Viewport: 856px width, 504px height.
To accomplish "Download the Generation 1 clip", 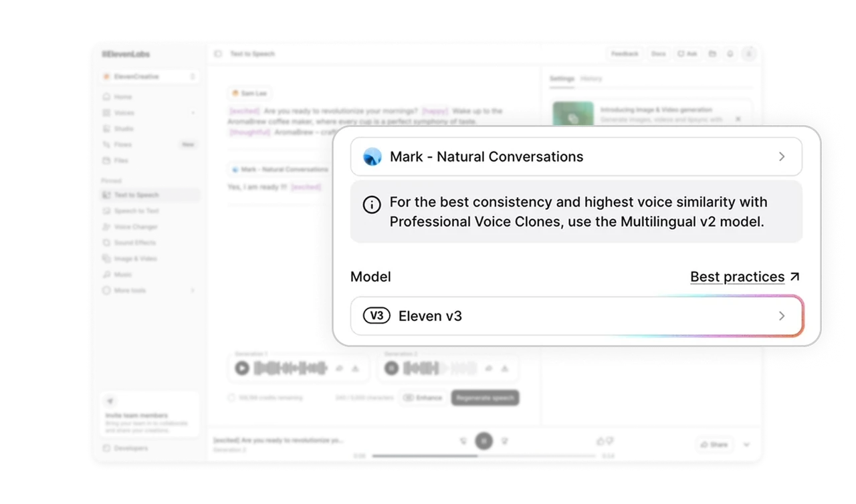I will coord(355,368).
